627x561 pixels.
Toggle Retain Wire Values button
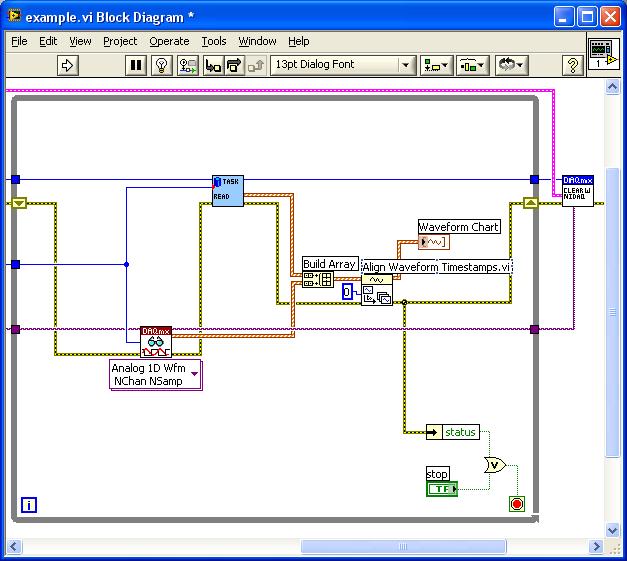pos(187,65)
